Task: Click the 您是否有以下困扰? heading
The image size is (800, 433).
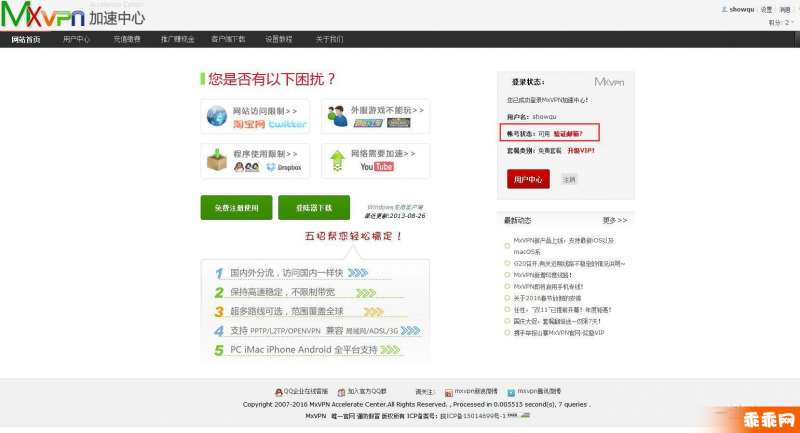Action: pos(271,79)
